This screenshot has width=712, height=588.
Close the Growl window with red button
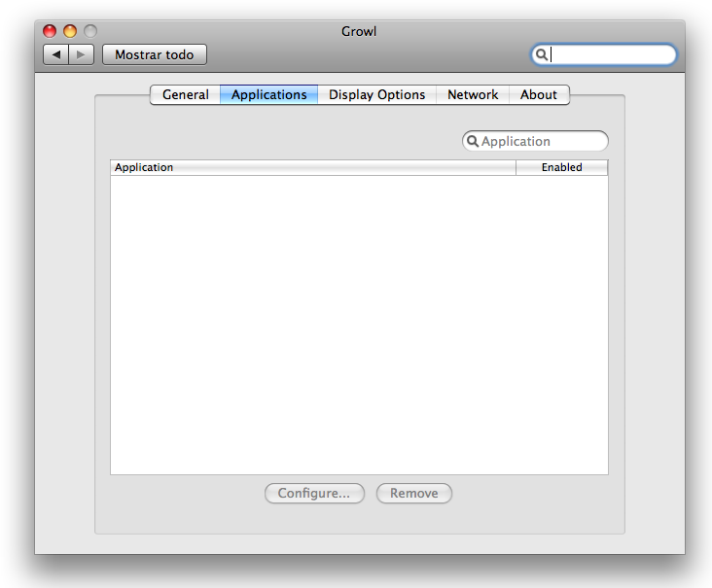(x=50, y=31)
